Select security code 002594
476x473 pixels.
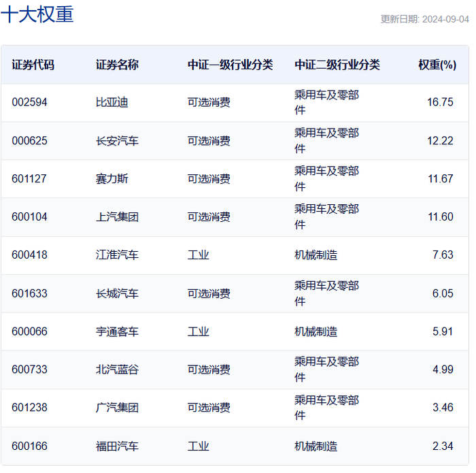click(x=29, y=102)
